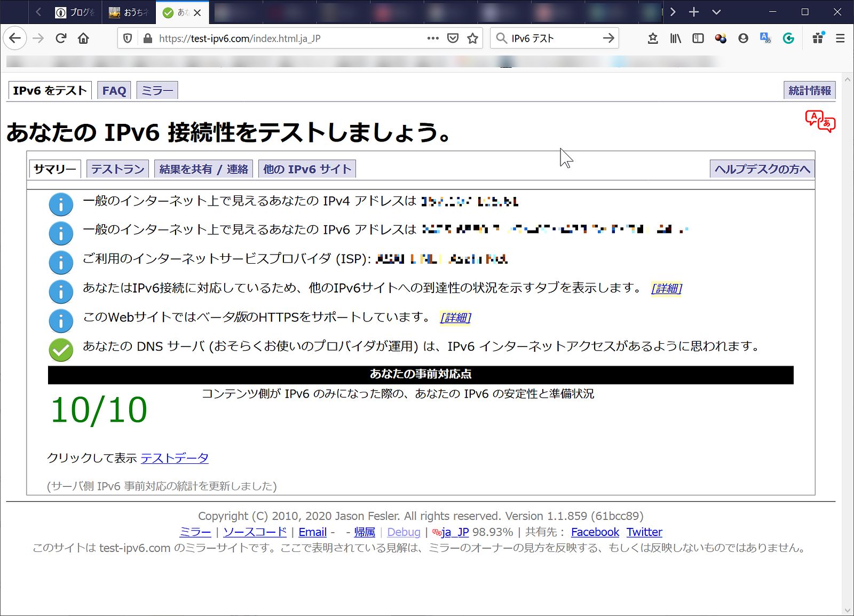This screenshot has height=616, width=854.
Task: Open the browser home page
Action: click(83, 38)
